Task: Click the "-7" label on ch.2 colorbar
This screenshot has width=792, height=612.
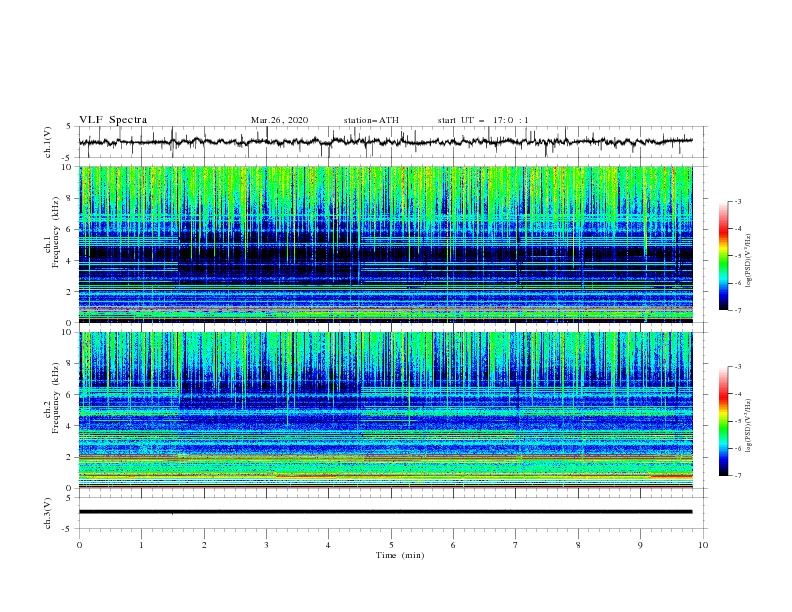Action: (737, 475)
